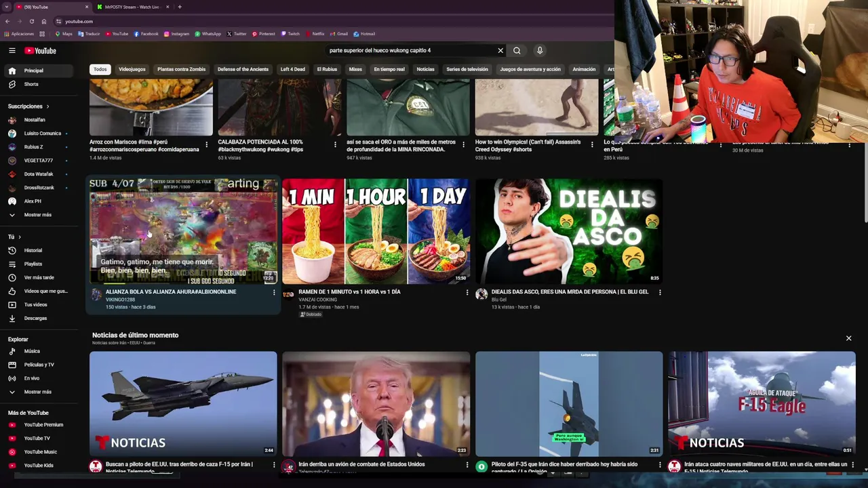Select the En tiempo real chip
This screenshot has height=488, width=868.
click(389, 69)
